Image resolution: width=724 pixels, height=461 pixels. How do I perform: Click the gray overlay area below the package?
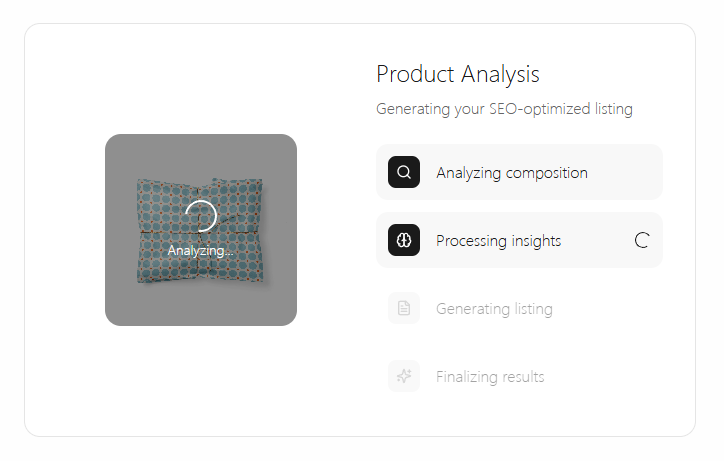click(201, 305)
